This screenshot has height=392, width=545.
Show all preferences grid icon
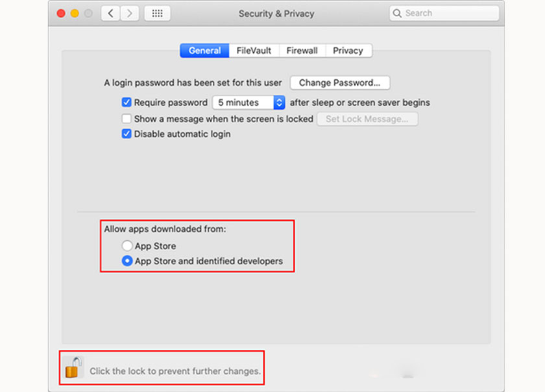point(157,13)
